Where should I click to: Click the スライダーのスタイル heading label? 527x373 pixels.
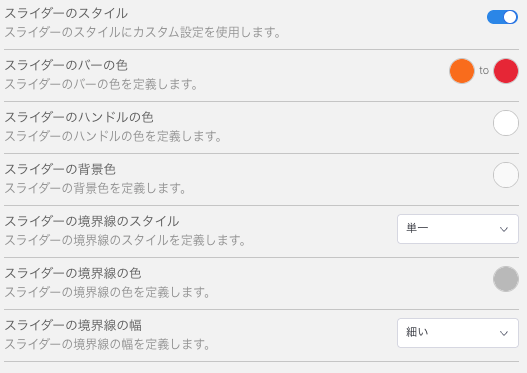(x=66, y=13)
